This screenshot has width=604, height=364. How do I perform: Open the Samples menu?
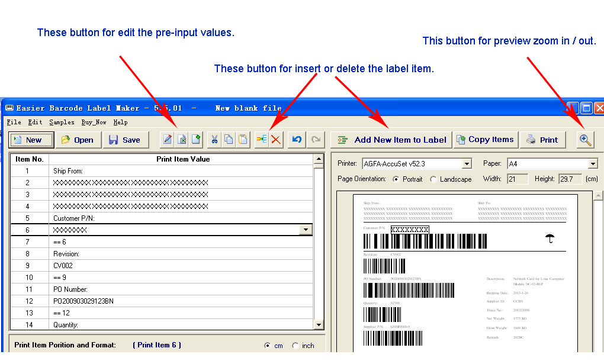click(62, 123)
